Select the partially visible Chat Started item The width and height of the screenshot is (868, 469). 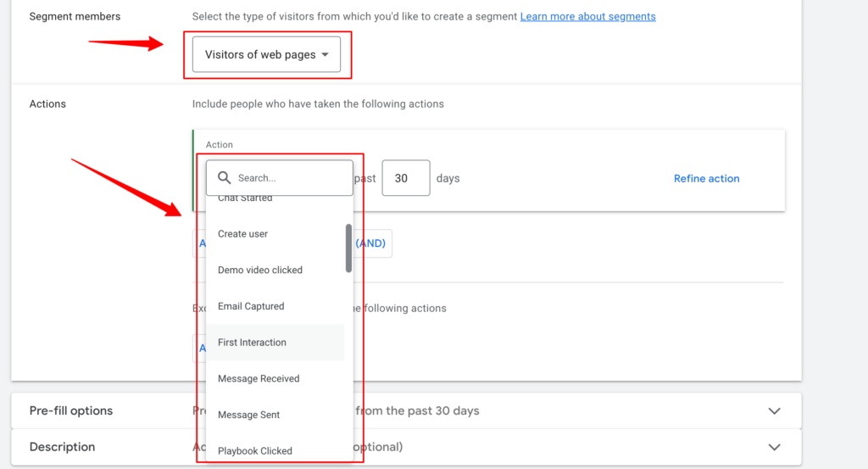click(x=245, y=199)
